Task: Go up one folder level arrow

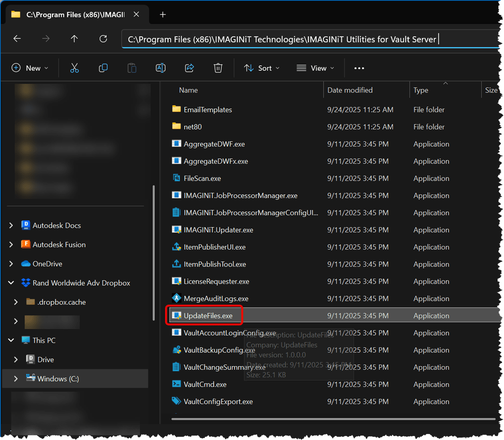Action: [74, 39]
